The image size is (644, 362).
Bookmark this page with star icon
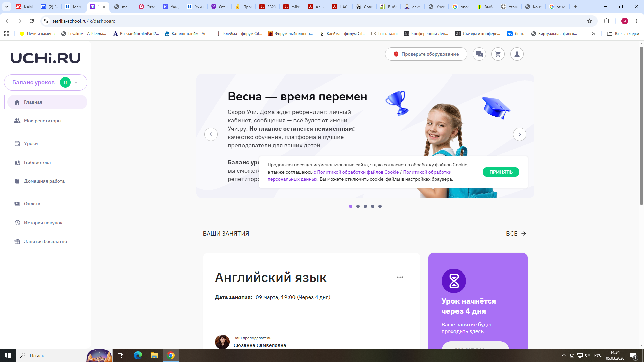(x=589, y=21)
